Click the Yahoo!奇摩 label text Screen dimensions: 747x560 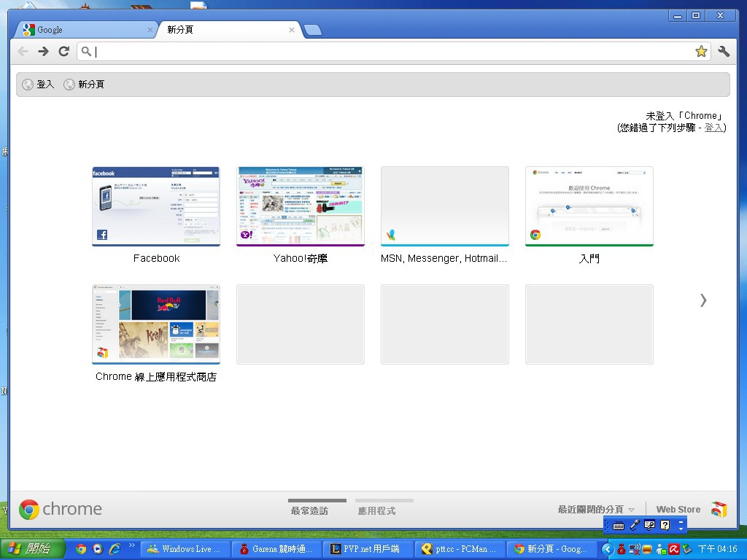click(301, 259)
